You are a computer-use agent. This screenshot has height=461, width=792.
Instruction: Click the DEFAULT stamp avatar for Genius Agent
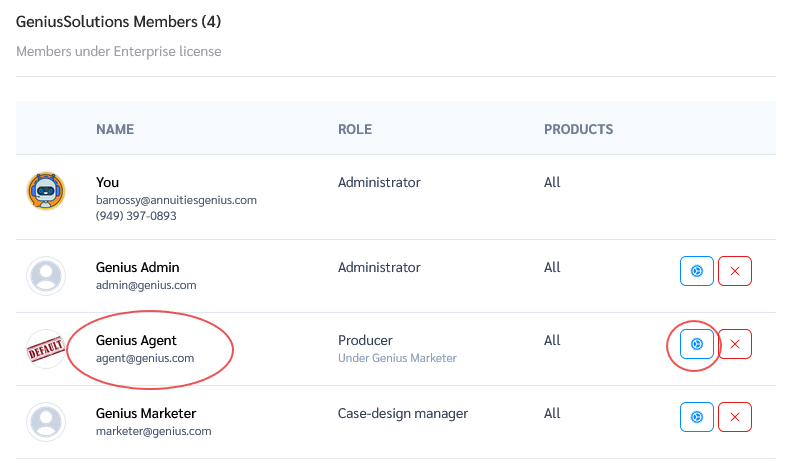tap(46, 349)
